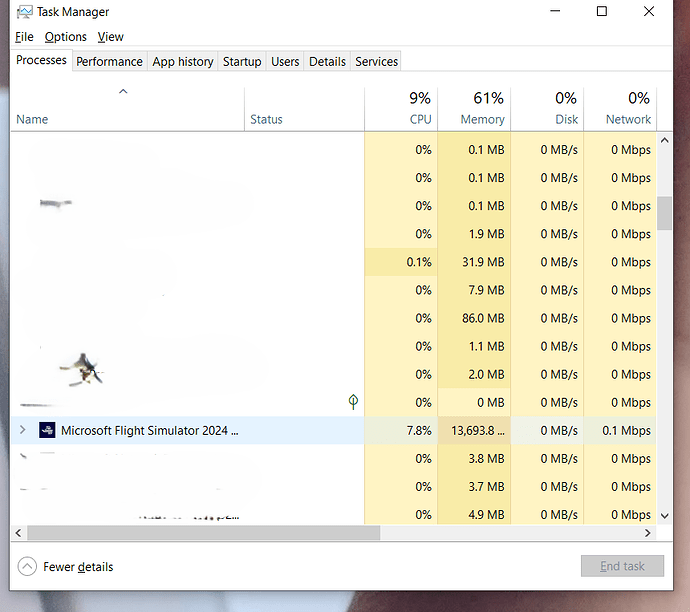Sort processes by the Name column header
This screenshot has height=612, width=690.
(x=127, y=109)
